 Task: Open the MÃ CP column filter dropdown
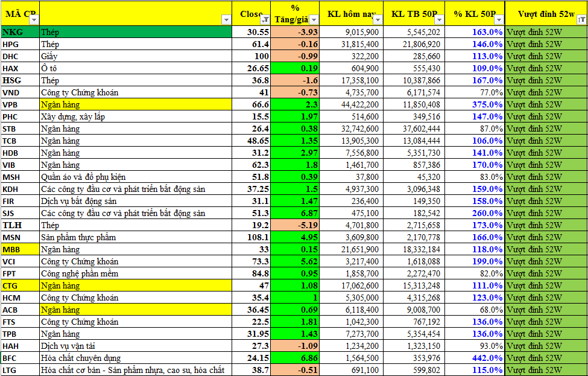coord(34,20)
